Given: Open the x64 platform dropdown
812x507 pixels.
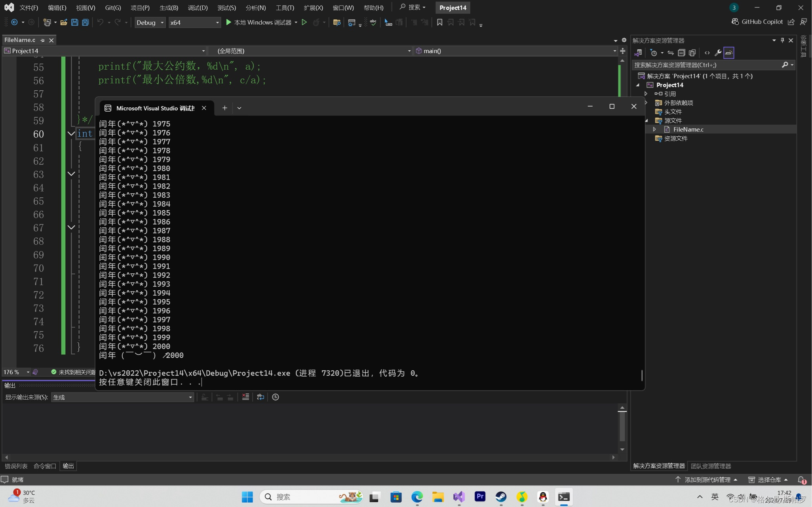Looking at the screenshot, I should [194, 23].
